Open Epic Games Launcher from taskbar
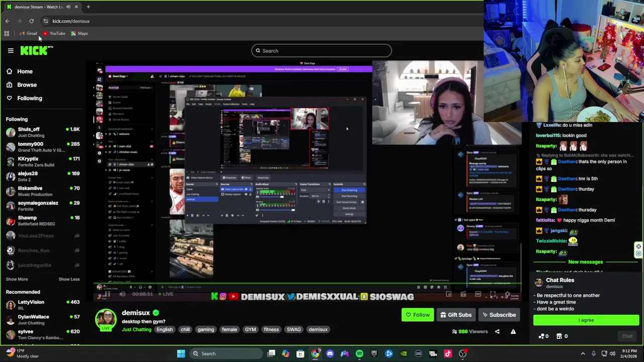 [x=374, y=353]
